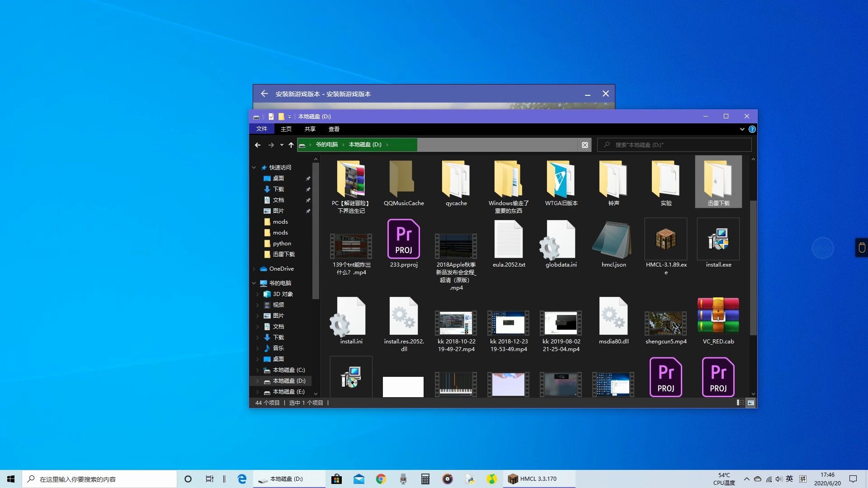Expand the ribbon with the chevron
The width and height of the screenshot is (868, 488).
coord(742,129)
